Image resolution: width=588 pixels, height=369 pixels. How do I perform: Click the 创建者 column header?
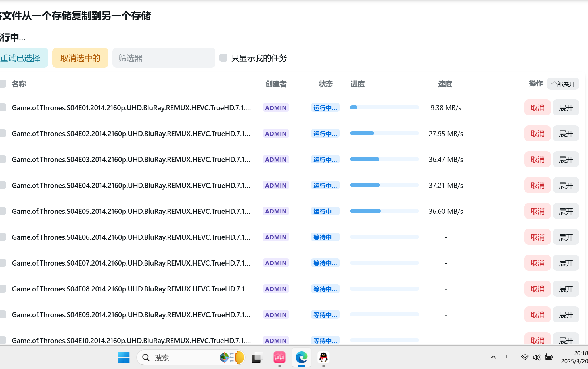(x=276, y=84)
